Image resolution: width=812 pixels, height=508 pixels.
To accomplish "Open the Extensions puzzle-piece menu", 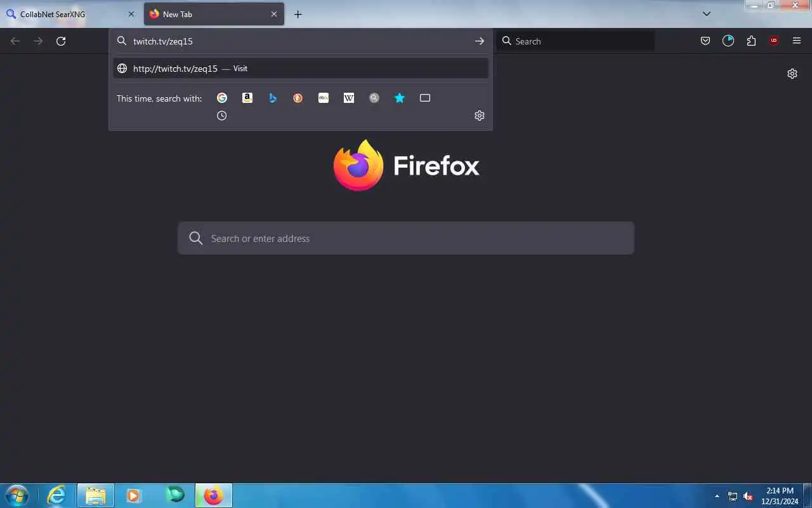I will coord(751,41).
